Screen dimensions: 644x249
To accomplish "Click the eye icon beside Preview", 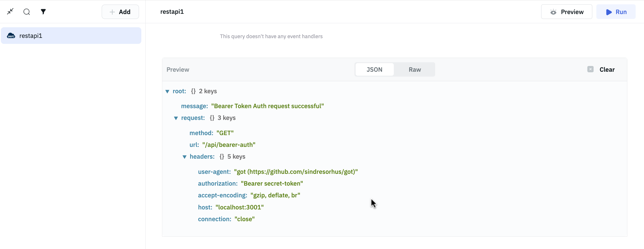I will 553,12.
